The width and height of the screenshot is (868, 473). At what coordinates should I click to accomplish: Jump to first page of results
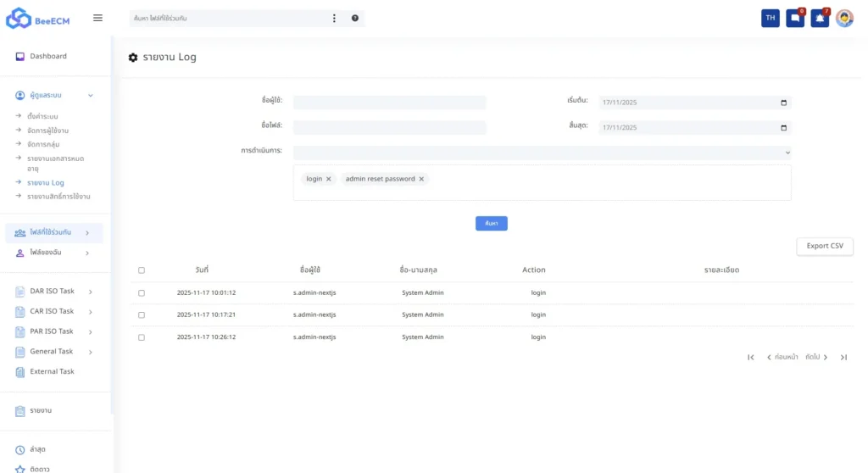[751, 358]
